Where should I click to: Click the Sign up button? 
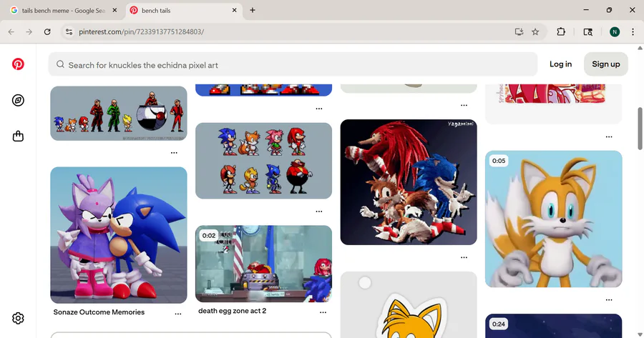[x=606, y=64]
